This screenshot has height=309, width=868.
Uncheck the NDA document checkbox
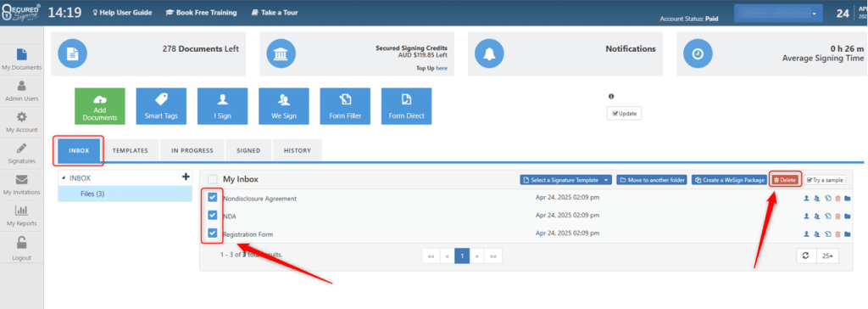[x=213, y=215]
